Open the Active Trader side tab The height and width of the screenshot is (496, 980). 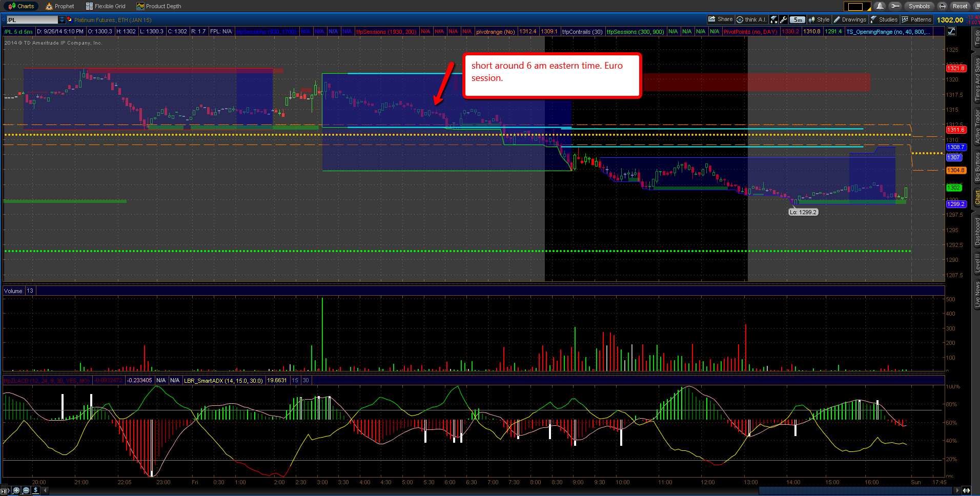pyautogui.click(x=977, y=127)
